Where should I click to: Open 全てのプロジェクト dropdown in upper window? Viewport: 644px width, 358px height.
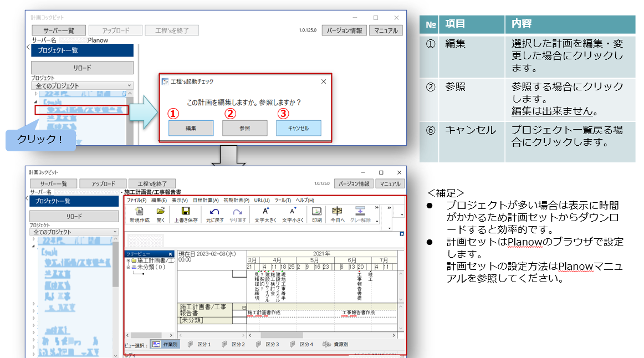click(x=83, y=85)
